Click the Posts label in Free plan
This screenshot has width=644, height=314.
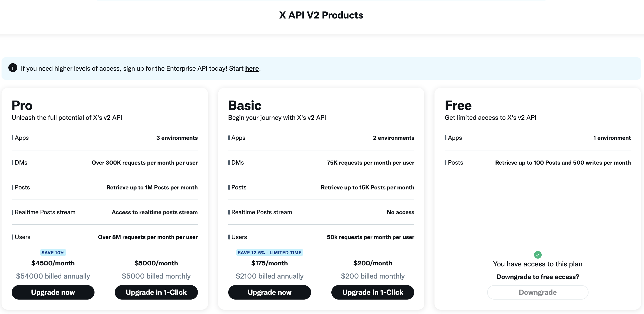456,163
